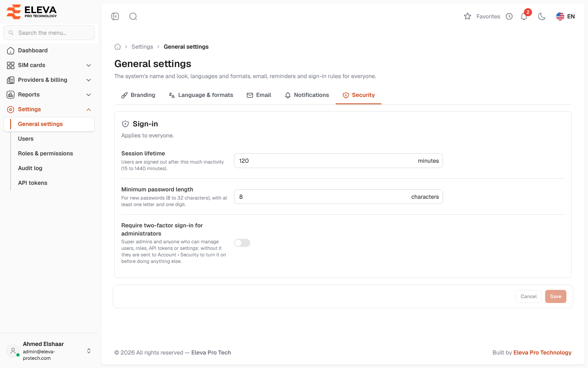Click the home breadcrumb icon
The width and height of the screenshot is (588, 368).
click(x=118, y=47)
